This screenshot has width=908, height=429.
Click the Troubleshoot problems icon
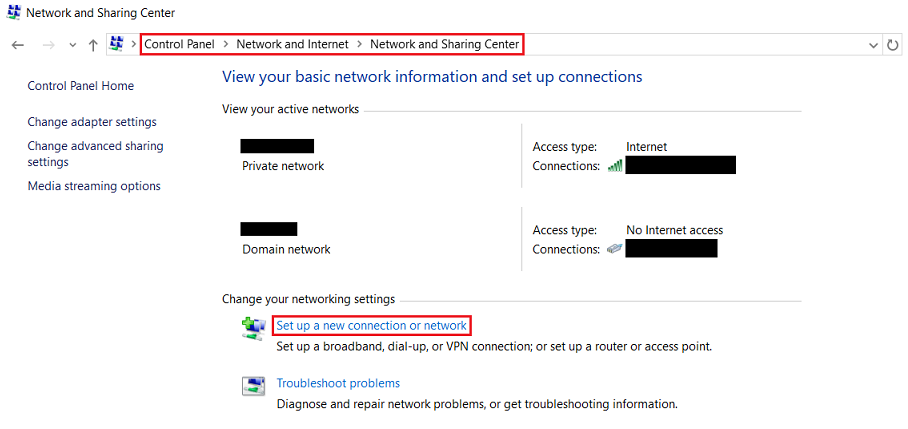253,386
